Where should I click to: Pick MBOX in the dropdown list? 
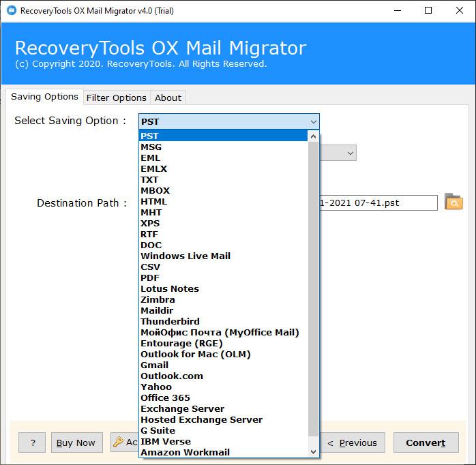pyautogui.click(x=223, y=191)
